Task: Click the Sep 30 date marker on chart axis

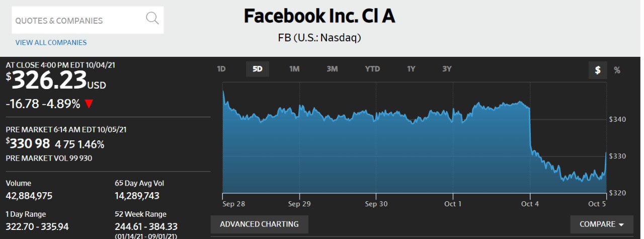Action: [376, 204]
